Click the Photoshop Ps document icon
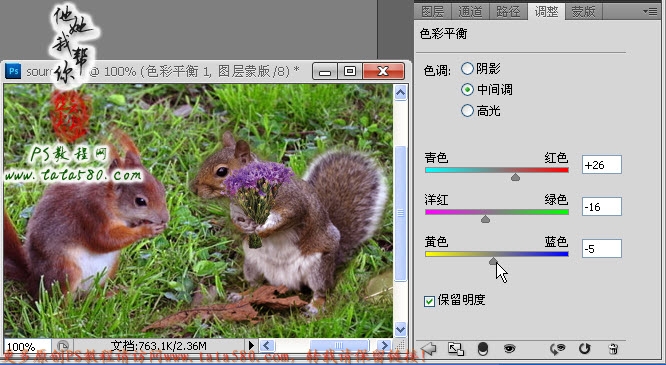Viewport: 666px width, 365px height. coord(13,71)
